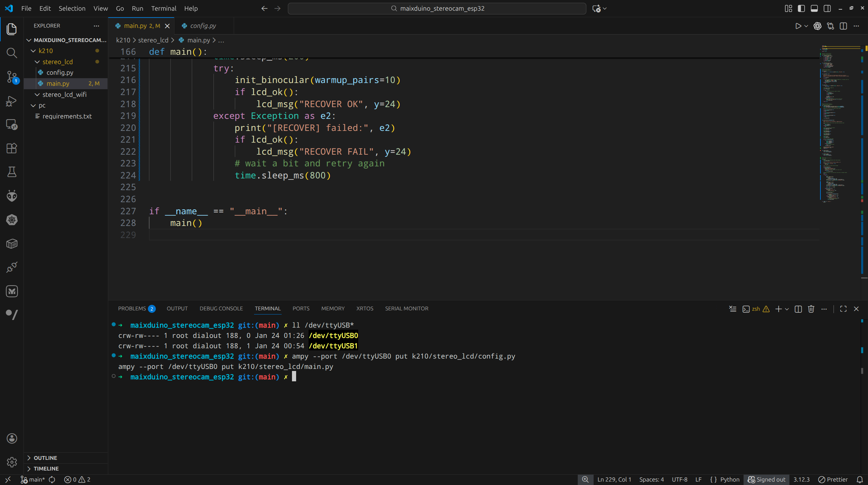
Task: Kill terminal using trash icon
Action: 811,309
